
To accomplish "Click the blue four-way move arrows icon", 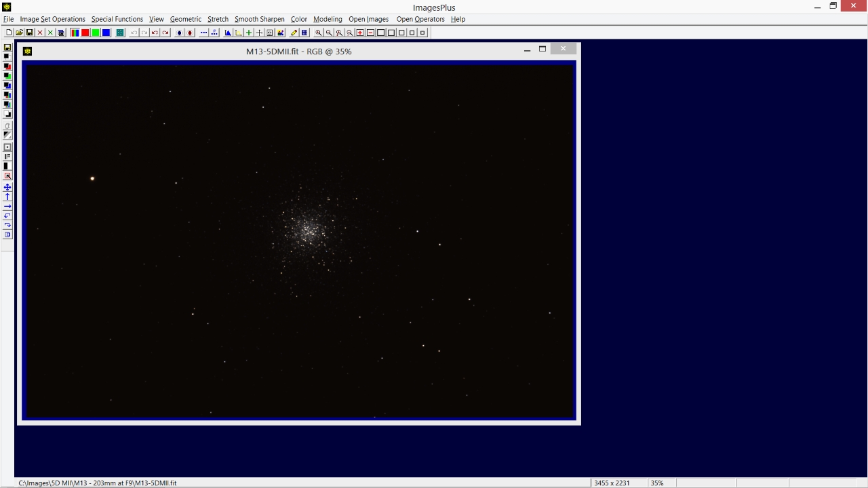I will 7,187.
